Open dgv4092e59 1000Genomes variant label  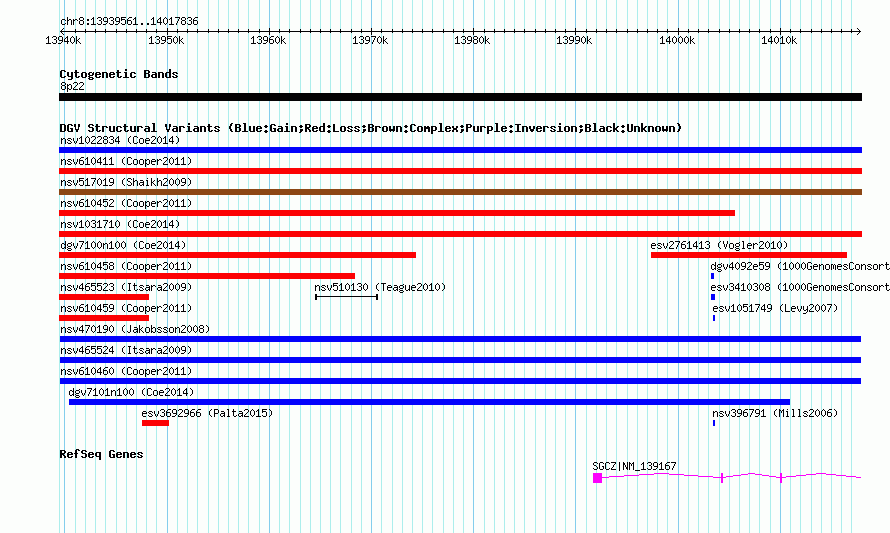click(800, 266)
